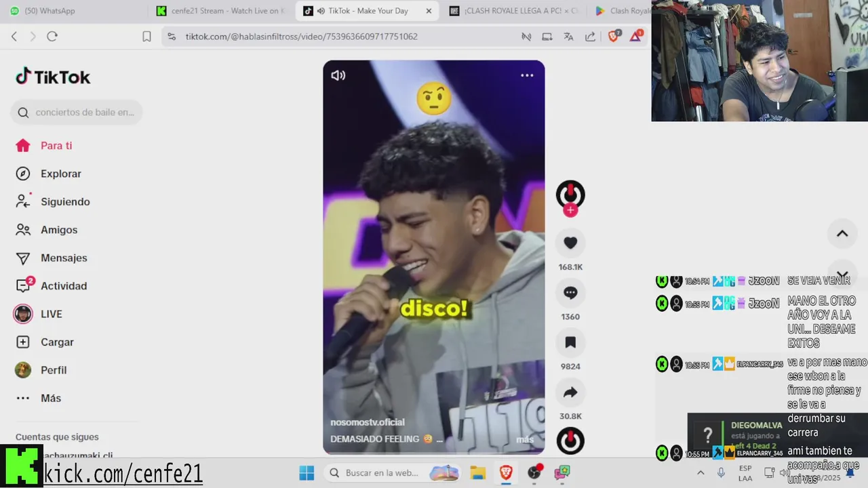Viewport: 868px width, 488px height.
Task: Open the ESP LAA language switcher
Action: coord(745,472)
